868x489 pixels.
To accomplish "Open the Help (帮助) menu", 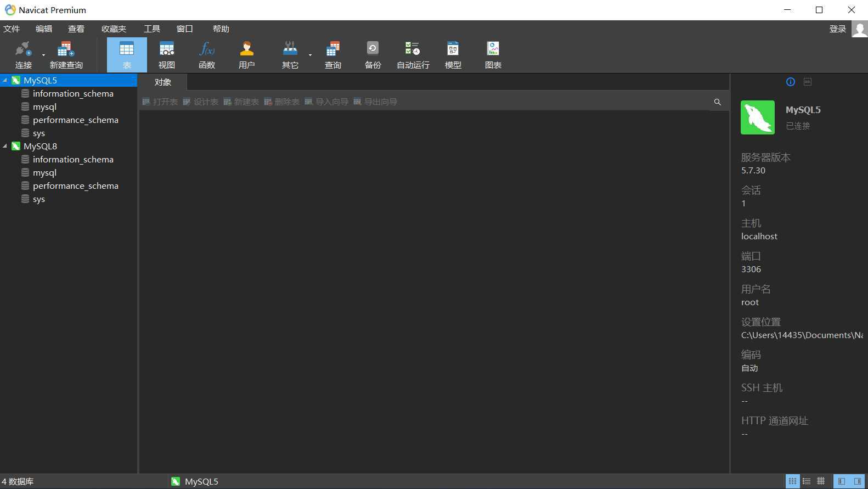I will click(221, 29).
